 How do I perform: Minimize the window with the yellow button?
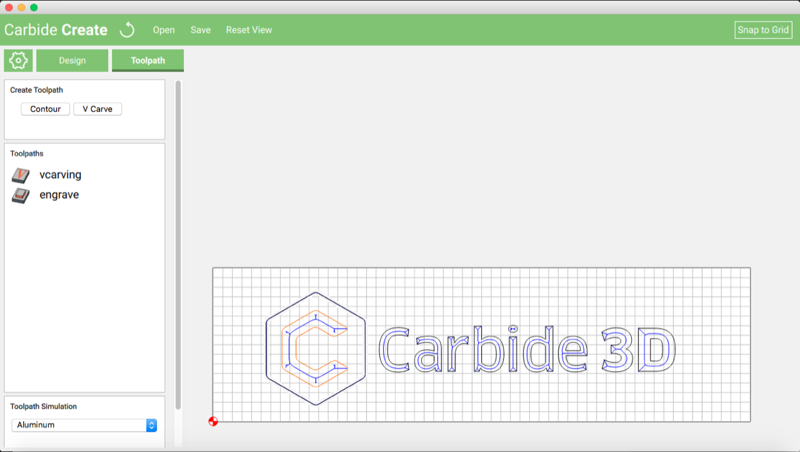click(x=21, y=8)
